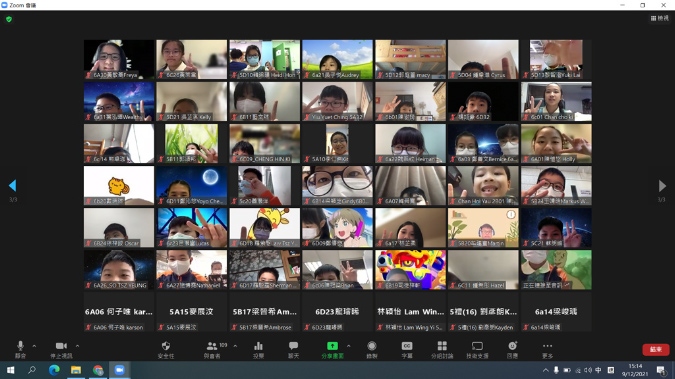Stop video with the camera icon

click(61, 346)
